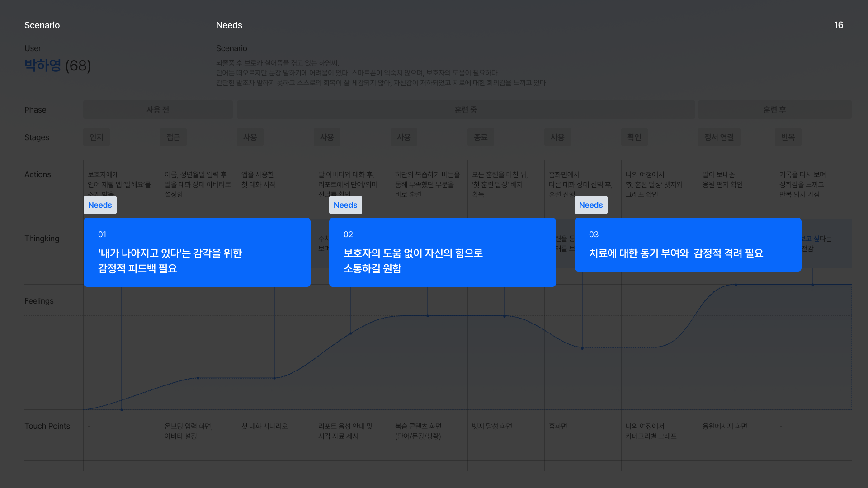This screenshot has height=488, width=868.
Task: Click the lowest feelings curve point
Action: click(x=122, y=409)
